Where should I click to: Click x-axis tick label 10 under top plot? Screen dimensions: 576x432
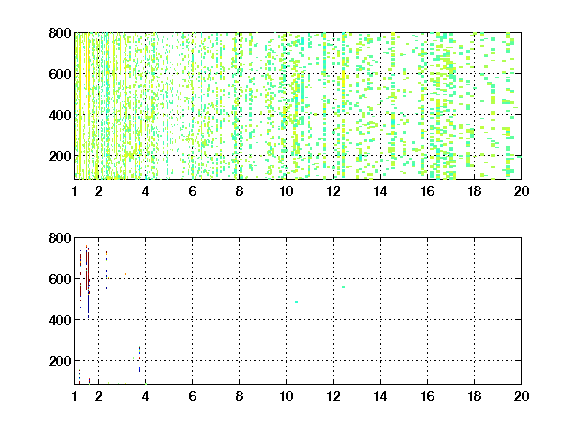pos(286,191)
